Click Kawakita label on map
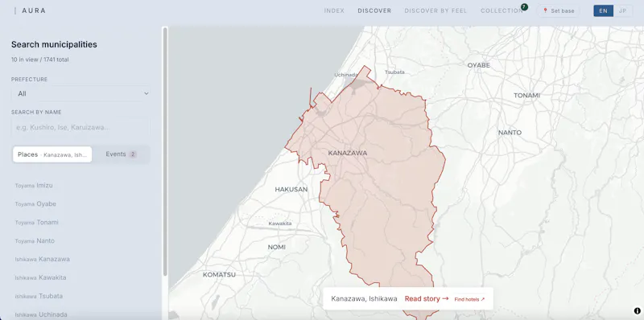The image size is (644, 320). coord(279,224)
